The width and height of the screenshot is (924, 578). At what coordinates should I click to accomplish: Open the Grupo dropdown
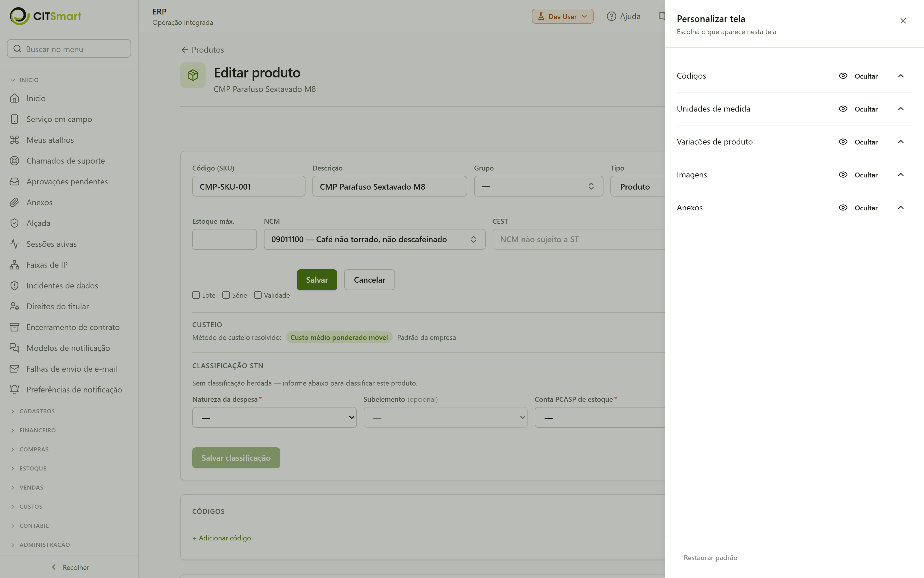click(538, 186)
